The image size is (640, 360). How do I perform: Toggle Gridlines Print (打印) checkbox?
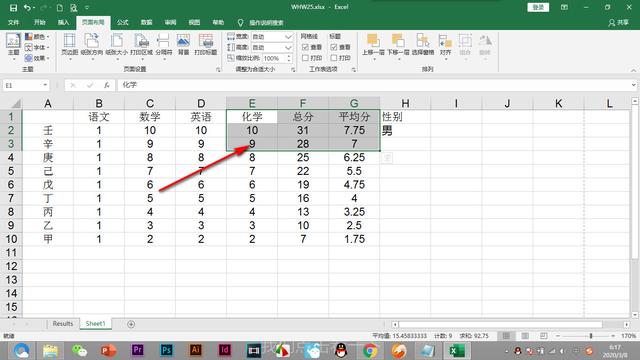pyautogui.click(x=305, y=58)
